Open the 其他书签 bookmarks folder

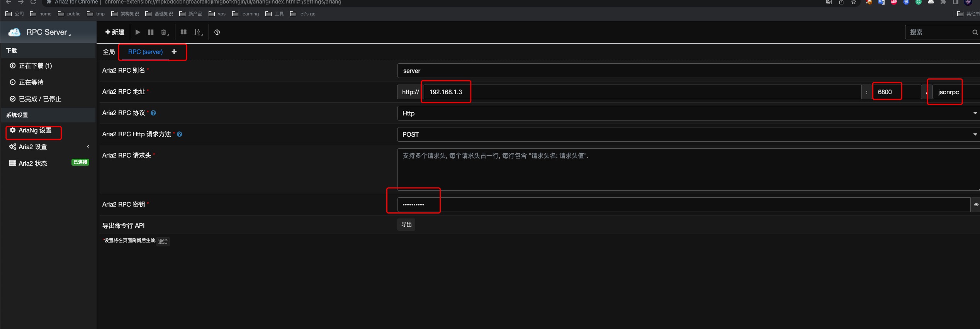click(x=968, y=14)
